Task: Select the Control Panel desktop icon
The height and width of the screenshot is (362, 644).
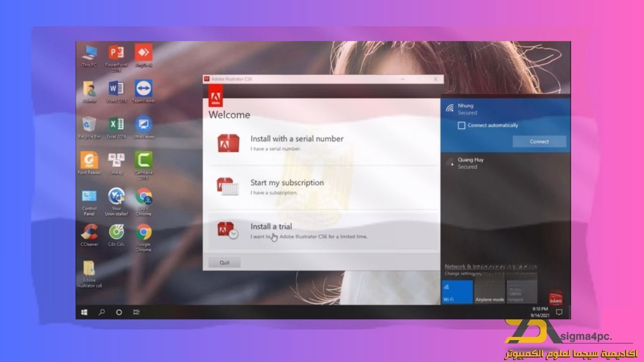Action: [x=90, y=202]
